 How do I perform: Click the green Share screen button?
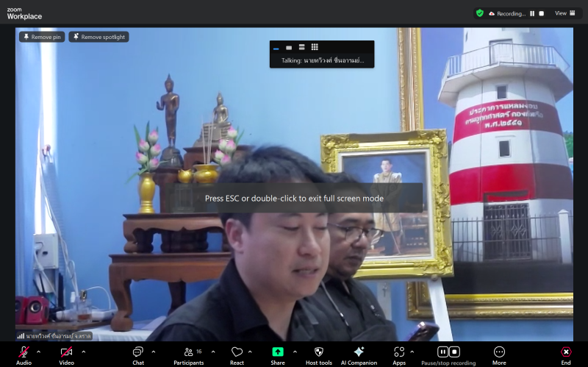[278, 352]
